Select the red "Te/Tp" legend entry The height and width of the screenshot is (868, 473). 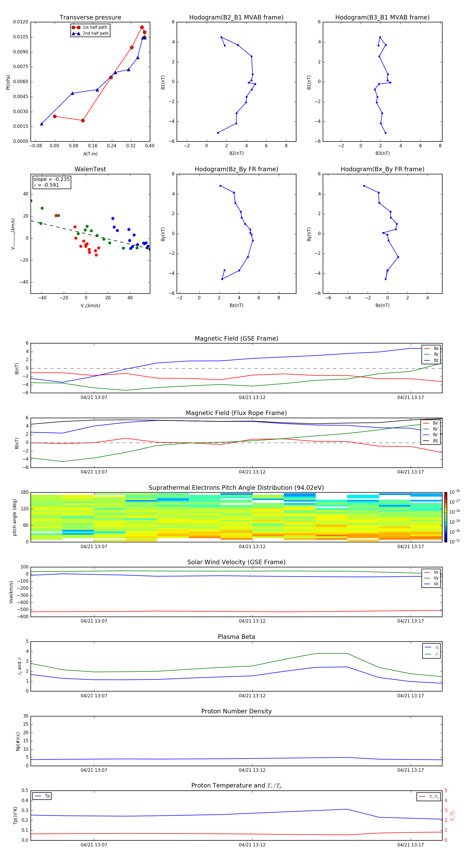429,796
